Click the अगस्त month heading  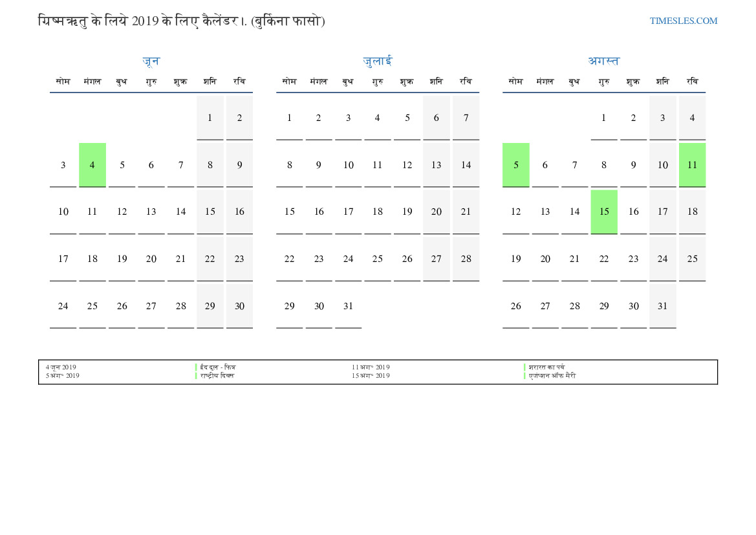click(x=603, y=61)
